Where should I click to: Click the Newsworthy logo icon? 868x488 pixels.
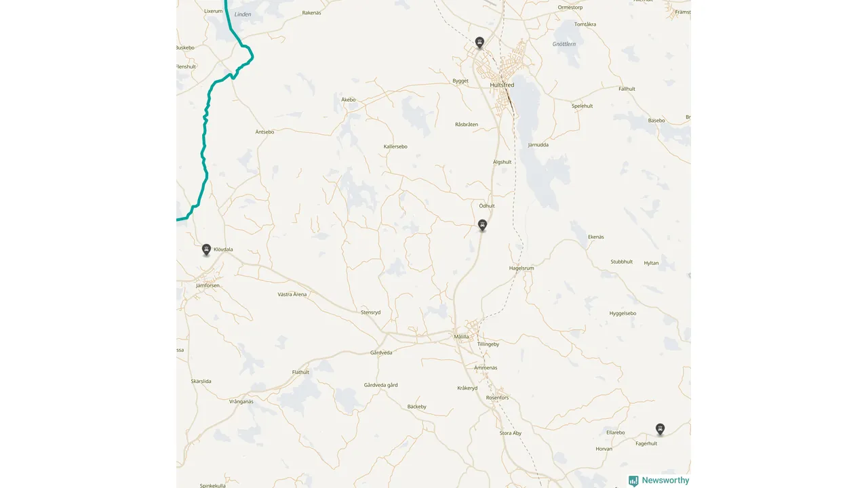point(633,481)
